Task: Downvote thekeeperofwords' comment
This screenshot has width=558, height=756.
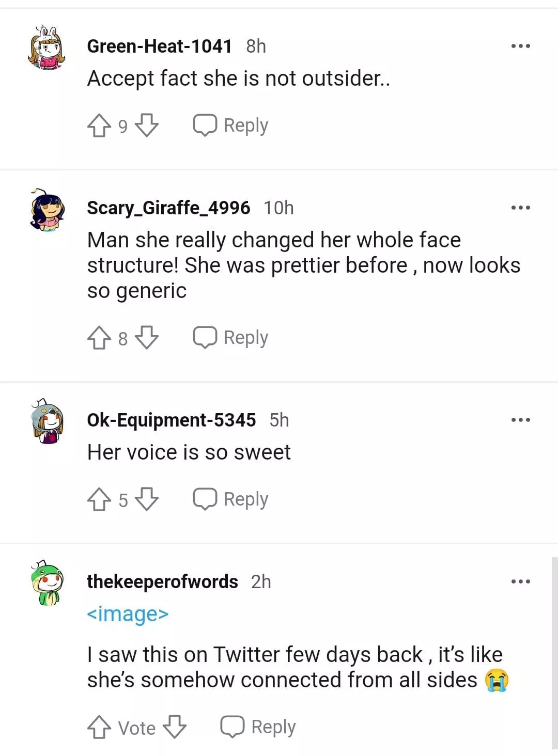Action: pos(175,728)
